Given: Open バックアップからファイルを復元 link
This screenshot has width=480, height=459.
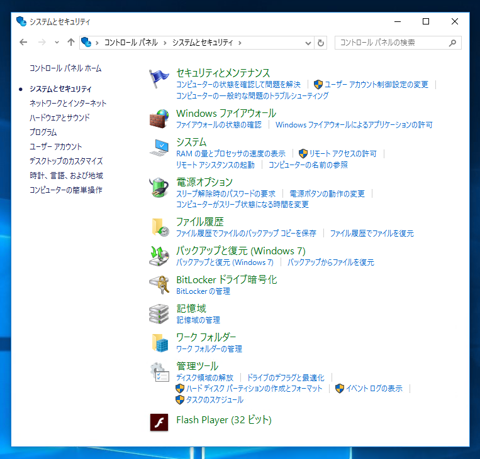Looking at the screenshot, I should [331, 262].
